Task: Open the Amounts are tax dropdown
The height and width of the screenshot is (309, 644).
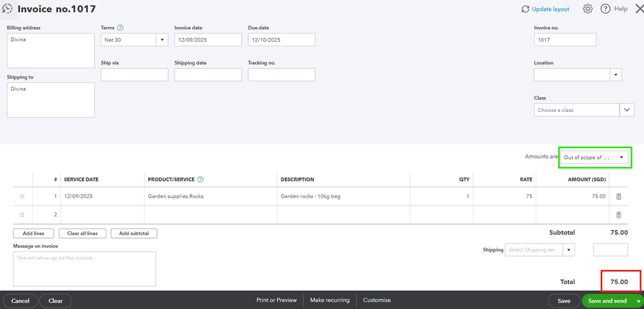Action: click(621, 157)
